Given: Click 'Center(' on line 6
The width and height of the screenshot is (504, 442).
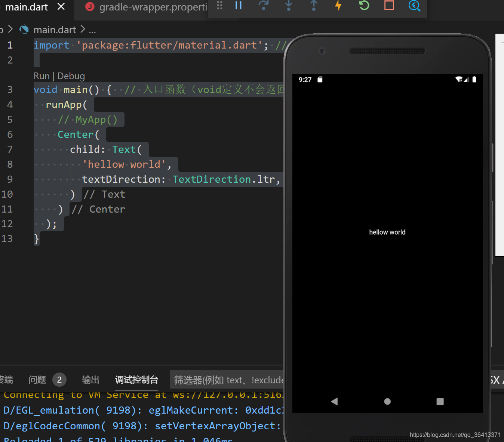Looking at the screenshot, I should (79, 135).
